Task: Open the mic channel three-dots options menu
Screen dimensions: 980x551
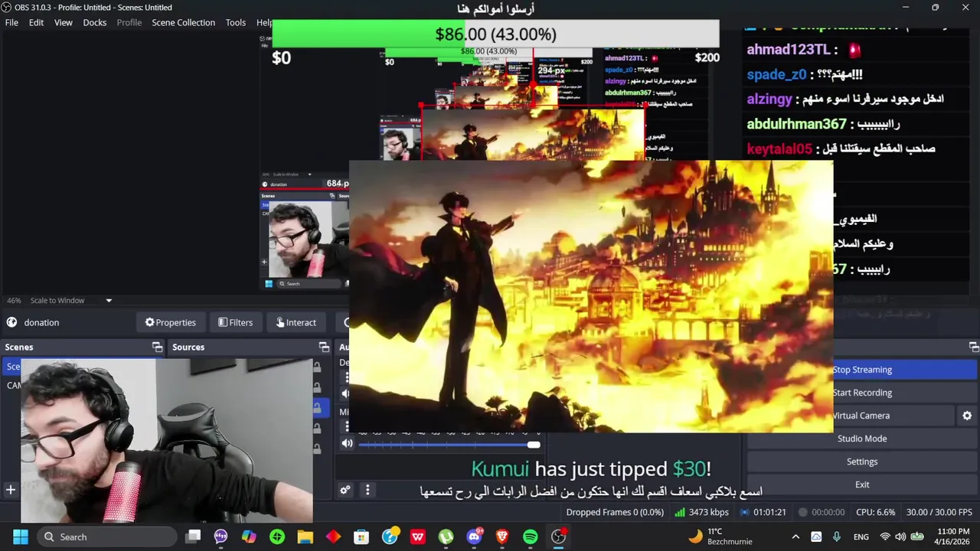Action: point(347,425)
